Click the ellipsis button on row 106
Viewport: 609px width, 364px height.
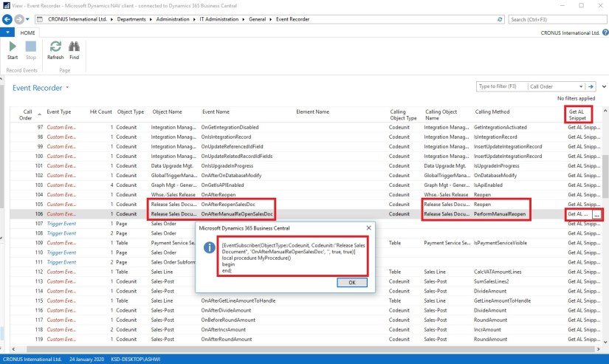click(596, 215)
